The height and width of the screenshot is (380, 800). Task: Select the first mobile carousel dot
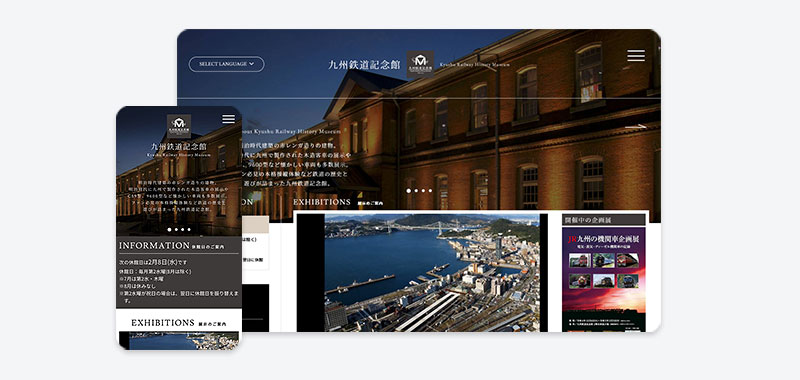click(169, 230)
